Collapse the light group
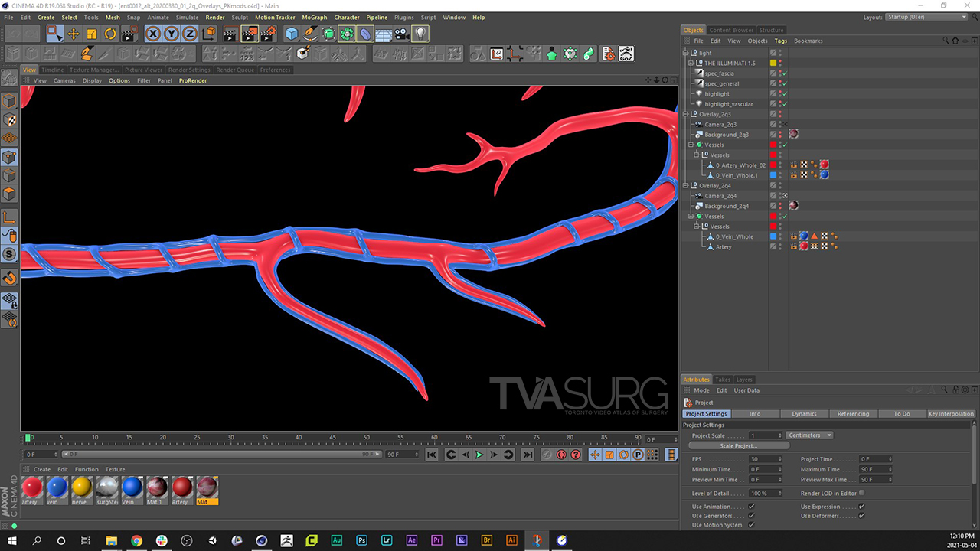This screenshot has height=551, width=980. pos(686,53)
